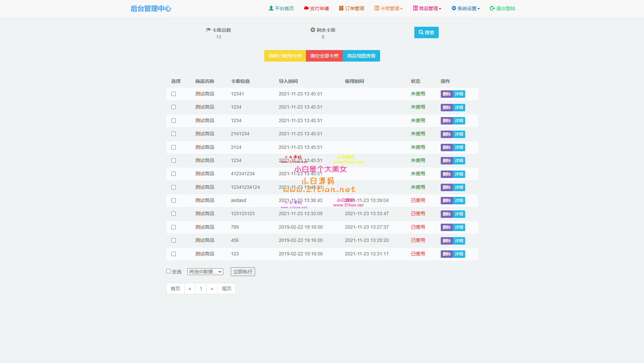The width and height of the screenshot is (644, 363).
Task: Click the green logout icon by 退出登陆
Action: pyautogui.click(x=492, y=8)
